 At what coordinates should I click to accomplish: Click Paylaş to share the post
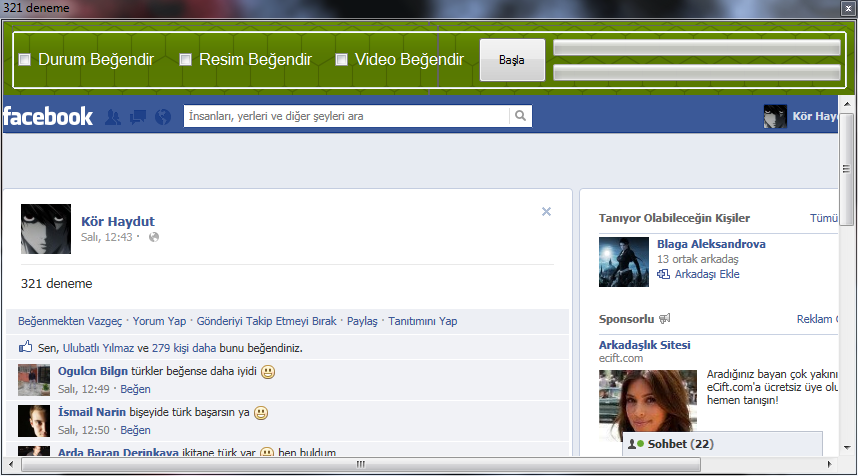[x=362, y=321]
